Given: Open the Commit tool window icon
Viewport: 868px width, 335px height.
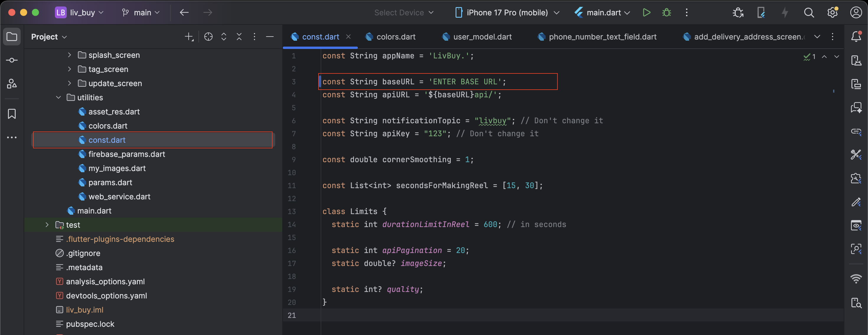Looking at the screenshot, I should click(12, 60).
